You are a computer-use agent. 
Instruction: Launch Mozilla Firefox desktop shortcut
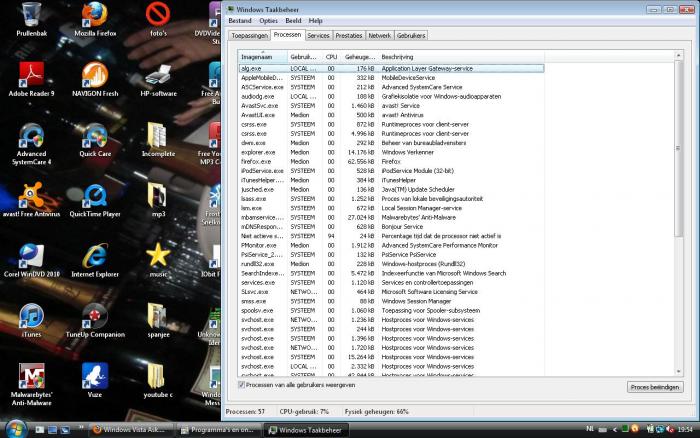click(x=95, y=19)
